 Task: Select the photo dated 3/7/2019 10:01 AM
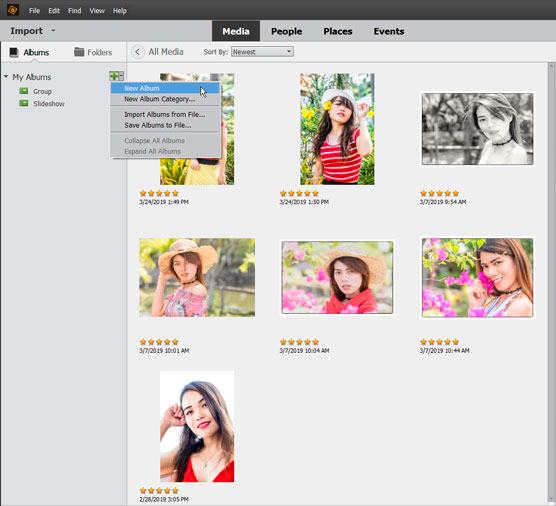coord(197,277)
